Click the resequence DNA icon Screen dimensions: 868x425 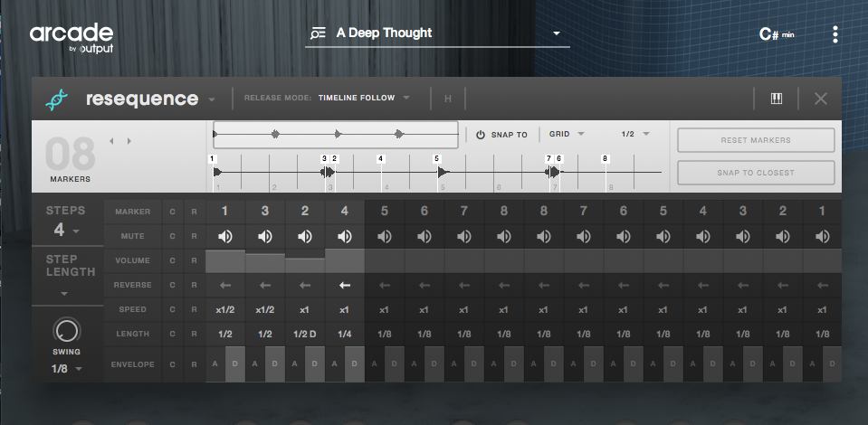tap(56, 99)
